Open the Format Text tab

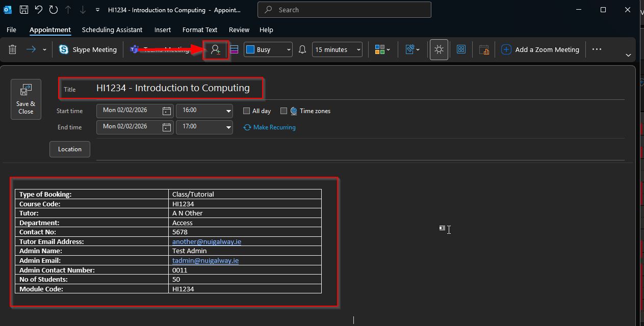coord(200,30)
